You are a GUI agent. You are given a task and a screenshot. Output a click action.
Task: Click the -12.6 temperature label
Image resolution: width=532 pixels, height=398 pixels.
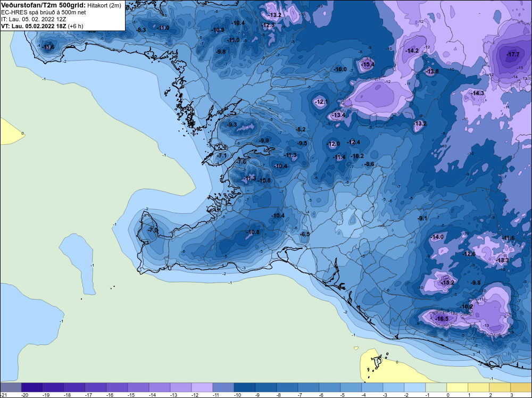pos(469,254)
